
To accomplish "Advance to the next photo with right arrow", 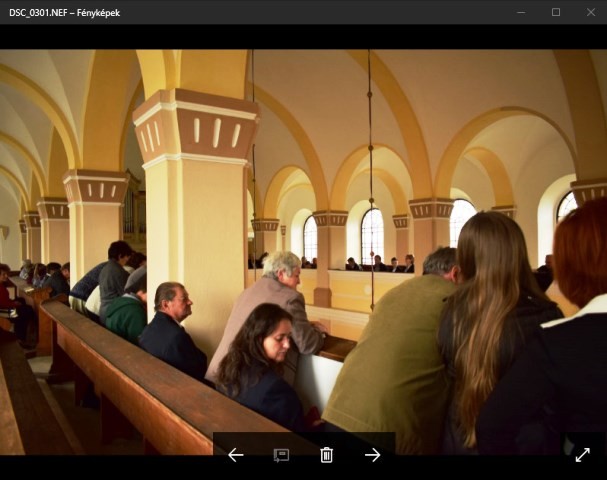I will 372,455.
